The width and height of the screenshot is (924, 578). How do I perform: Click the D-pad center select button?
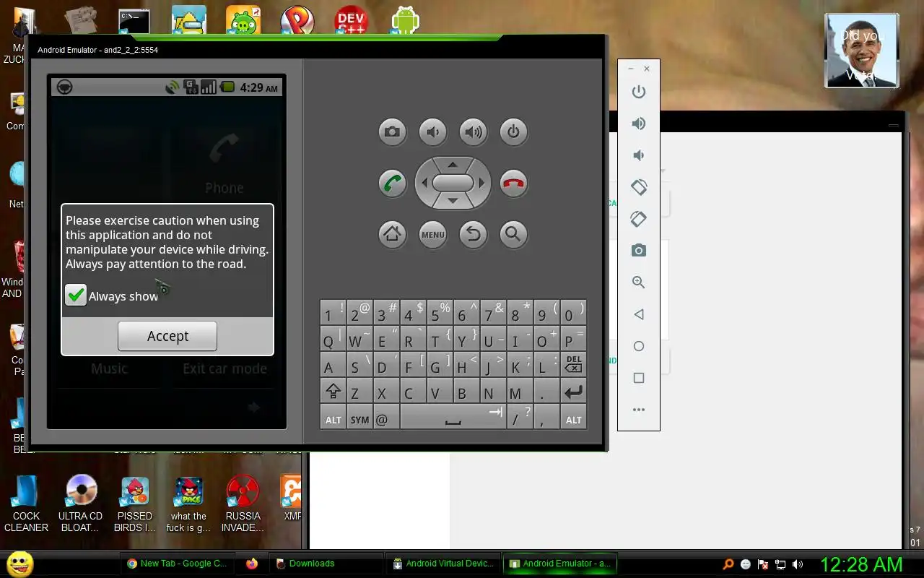pyautogui.click(x=453, y=183)
